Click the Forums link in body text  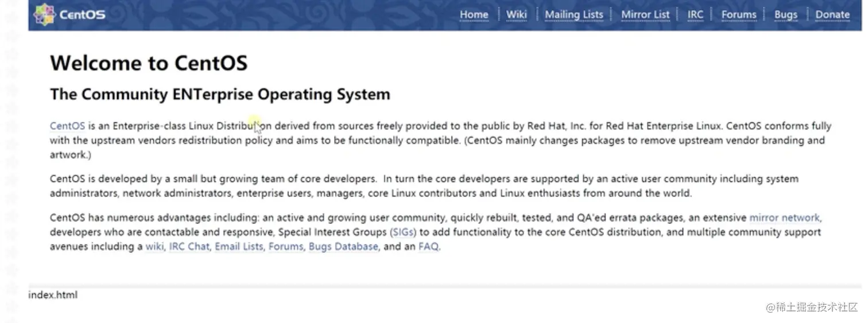tap(285, 247)
